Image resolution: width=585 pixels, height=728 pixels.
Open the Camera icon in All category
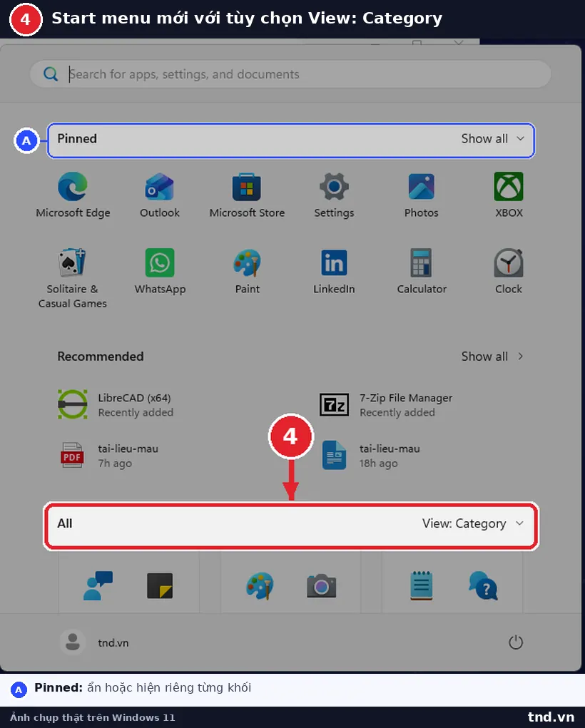tap(322, 585)
